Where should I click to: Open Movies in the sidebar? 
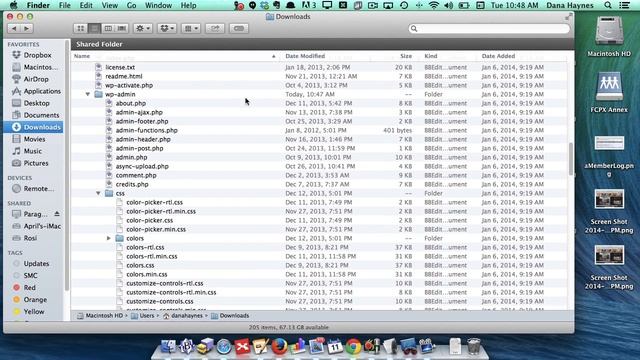coord(35,139)
